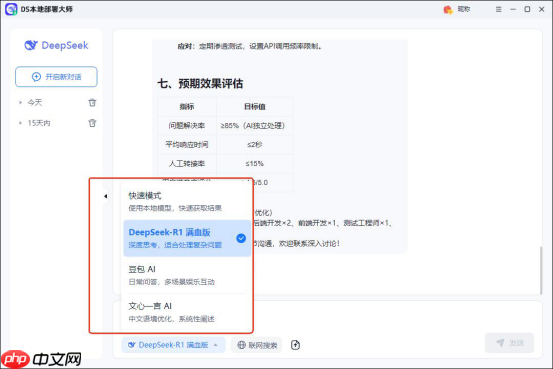The image size is (553, 369).
Task: Select 快速模式 model option
Action: (x=187, y=201)
